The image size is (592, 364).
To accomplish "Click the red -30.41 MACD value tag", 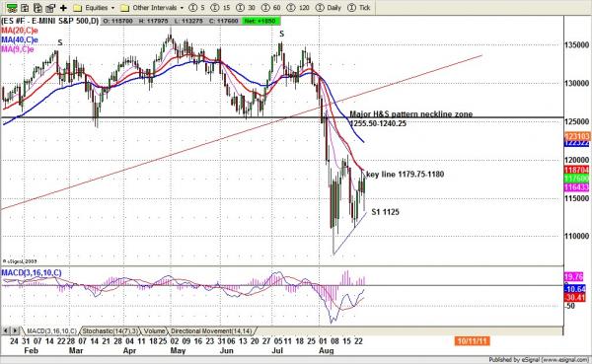I will 576,298.
